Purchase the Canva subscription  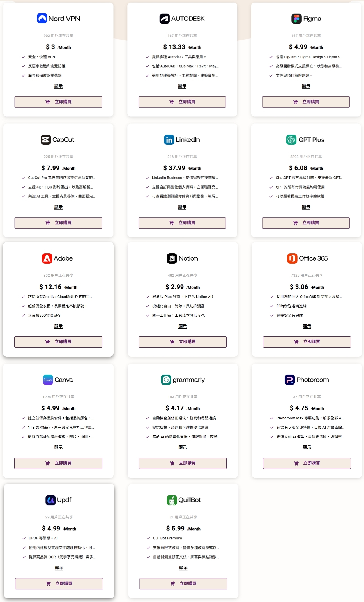[x=58, y=463]
